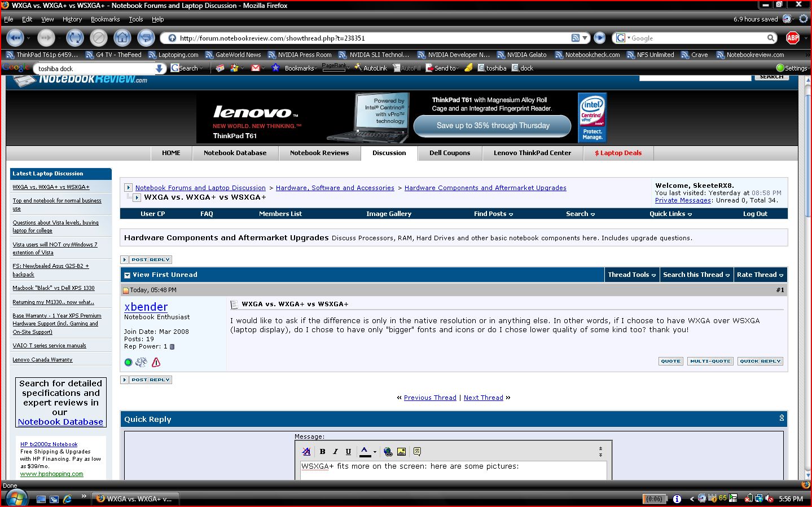This screenshot has height=507, width=812.
Task: Open the $ Laptop Deals tab
Action: (618, 153)
